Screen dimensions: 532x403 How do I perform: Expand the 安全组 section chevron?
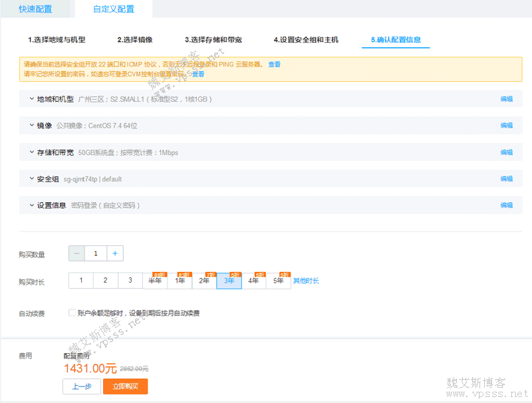[31, 179]
